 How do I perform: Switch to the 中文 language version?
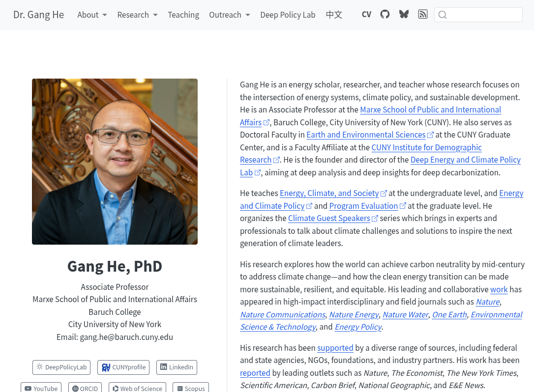pyautogui.click(x=334, y=15)
